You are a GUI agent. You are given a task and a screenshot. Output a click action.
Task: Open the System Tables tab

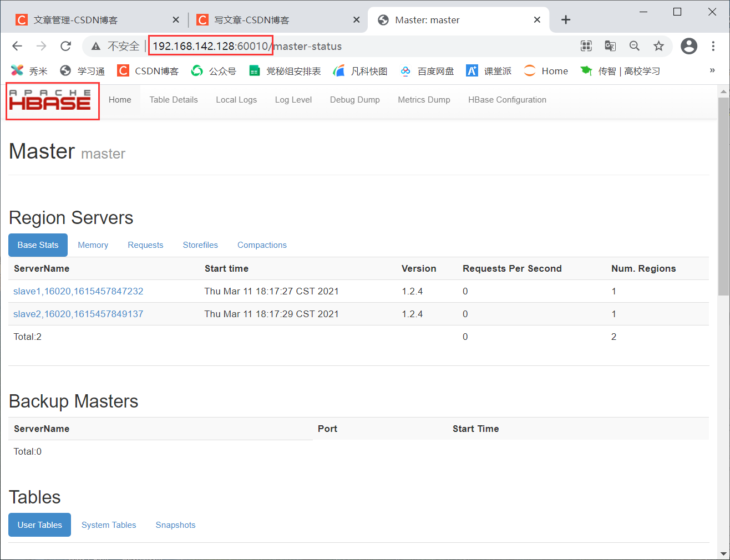pos(109,525)
